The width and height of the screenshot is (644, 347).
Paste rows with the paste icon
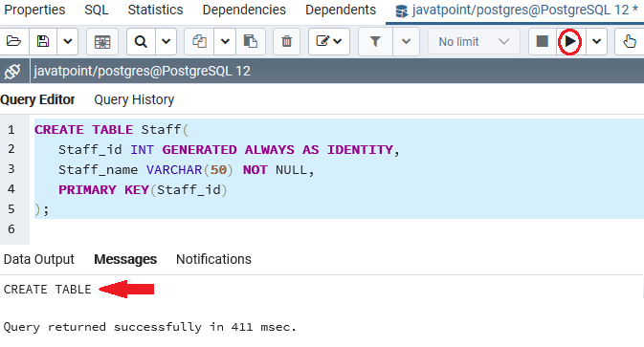250,41
